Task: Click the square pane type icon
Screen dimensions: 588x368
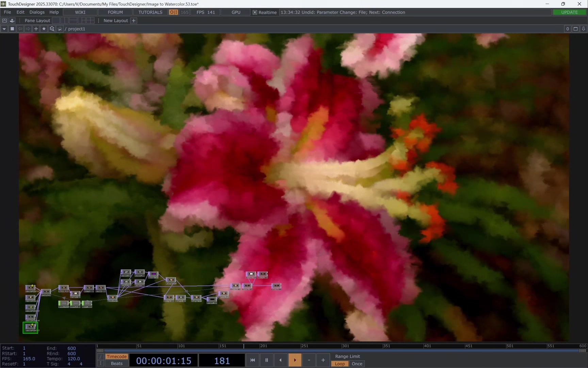Action: [x=12, y=29]
